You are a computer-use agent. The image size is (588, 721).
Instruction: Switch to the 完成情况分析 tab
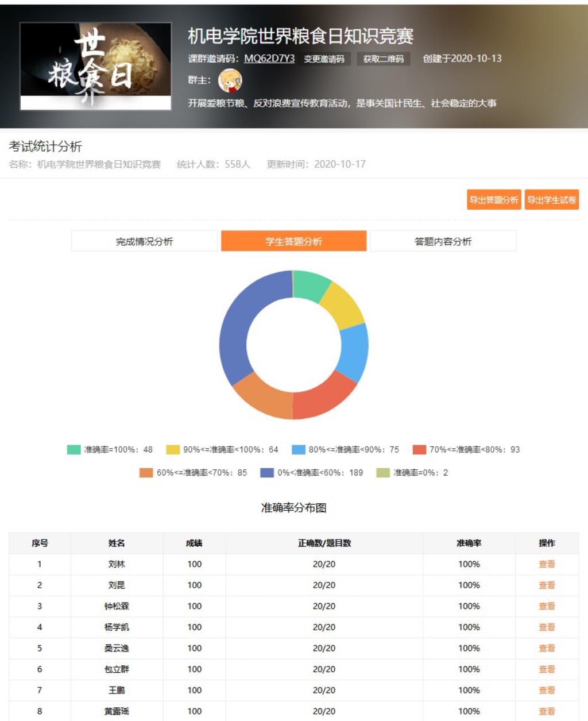pos(145,242)
